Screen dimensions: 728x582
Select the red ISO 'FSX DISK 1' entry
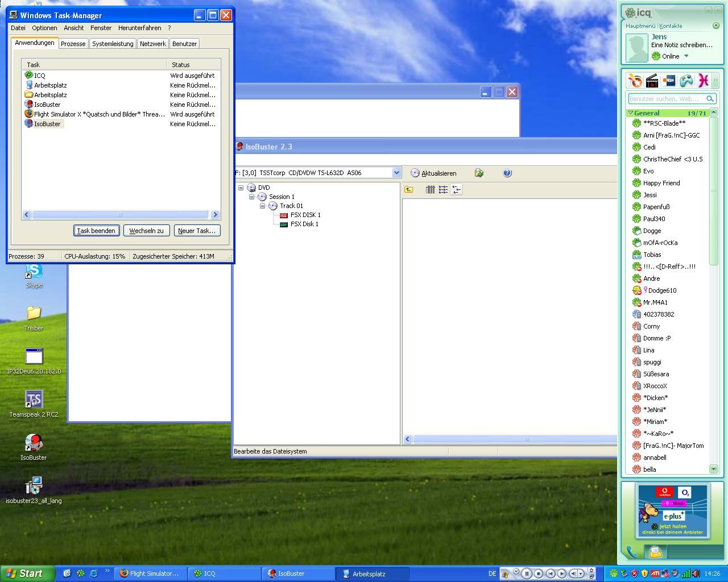tap(300, 215)
